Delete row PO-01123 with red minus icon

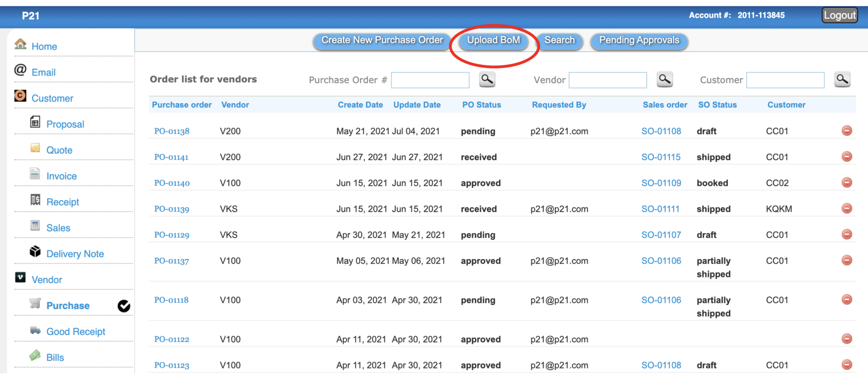click(x=847, y=364)
